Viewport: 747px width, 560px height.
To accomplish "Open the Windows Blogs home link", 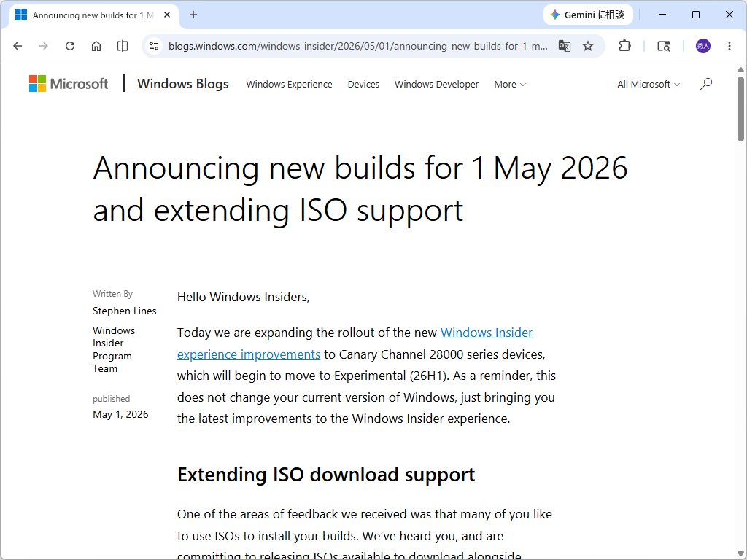I will click(183, 84).
